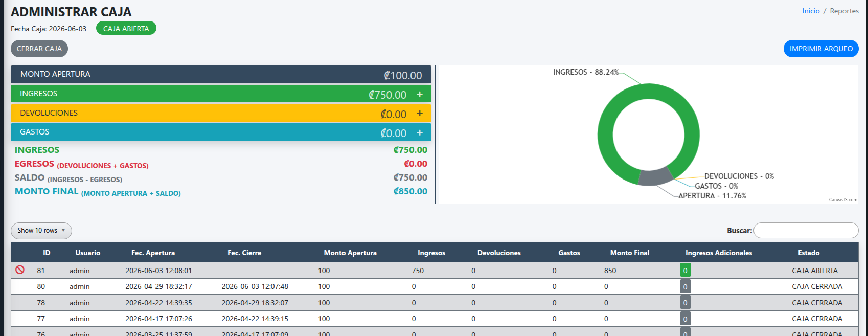The height and width of the screenshot is (336, 868).
Task: Click the 'APERTURA - 11.76%' chart label
Action: (x=712, y=196)
